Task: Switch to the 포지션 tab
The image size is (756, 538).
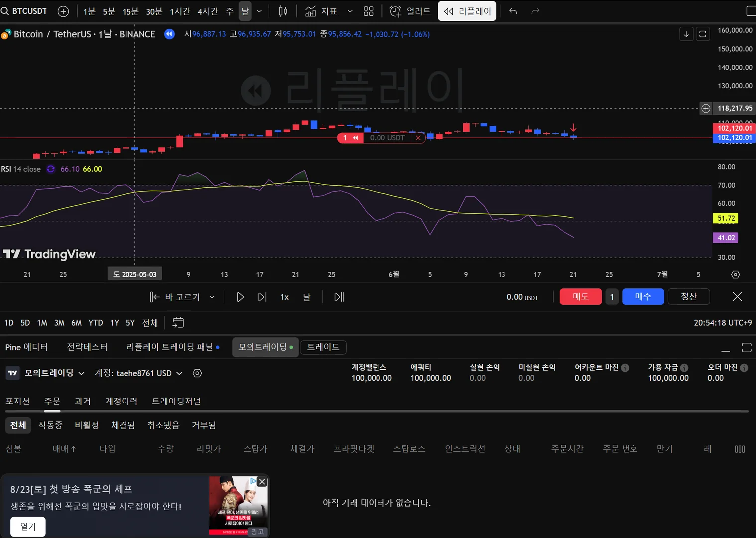Action: coord(18,401)
